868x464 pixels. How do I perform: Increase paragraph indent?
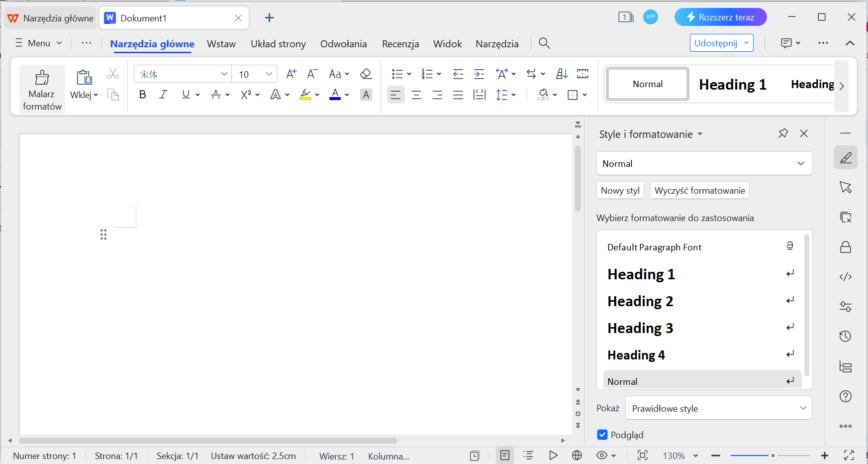coord(479,74)
